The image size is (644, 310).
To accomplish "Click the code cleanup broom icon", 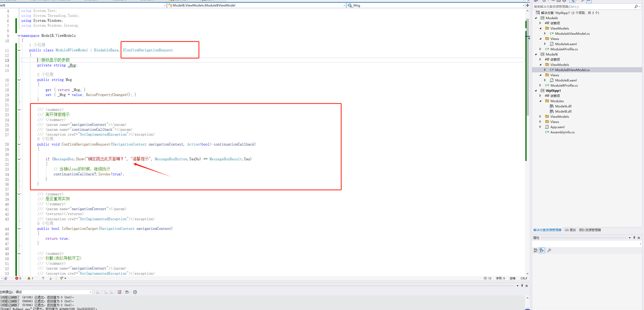I will click(62, 278).
